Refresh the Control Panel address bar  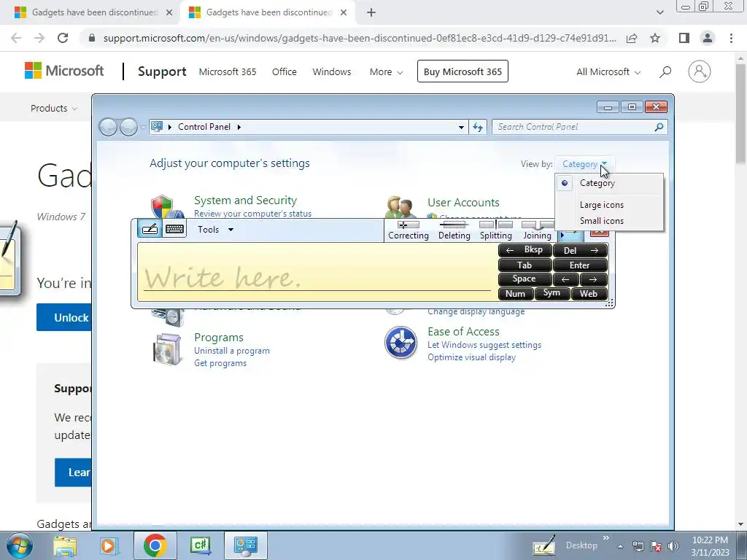[x=478, y=127]
